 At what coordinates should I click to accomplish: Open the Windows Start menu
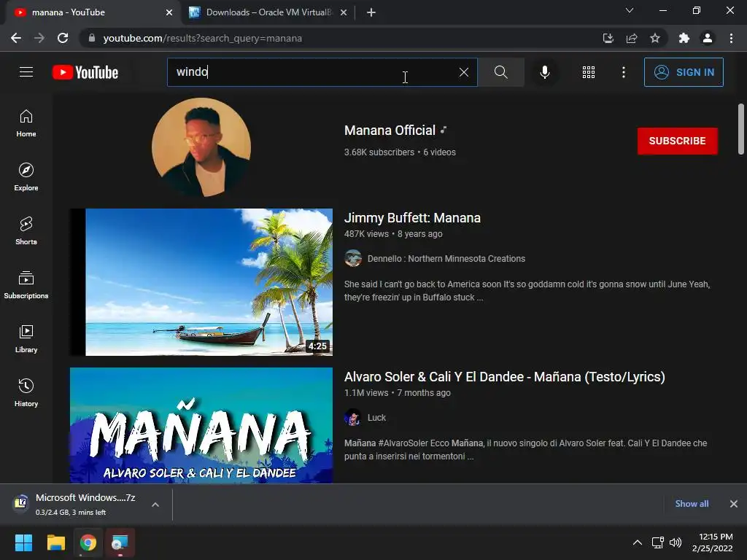[23, 542]
